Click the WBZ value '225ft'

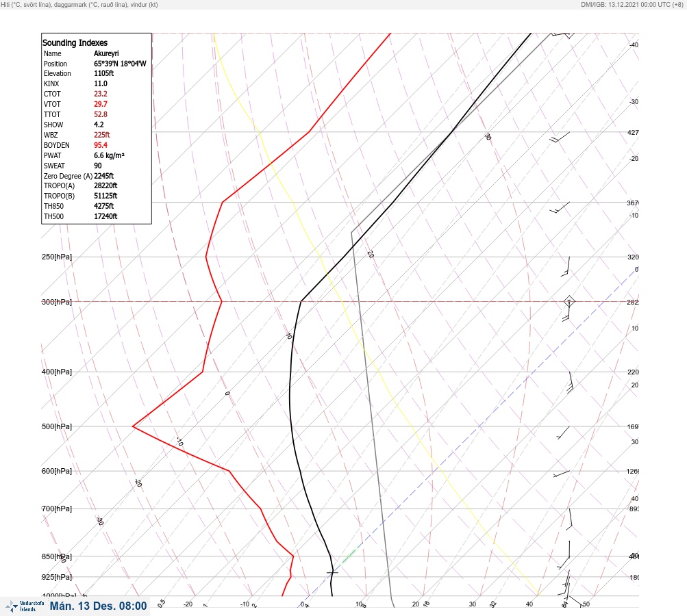(x=102, y=135)
